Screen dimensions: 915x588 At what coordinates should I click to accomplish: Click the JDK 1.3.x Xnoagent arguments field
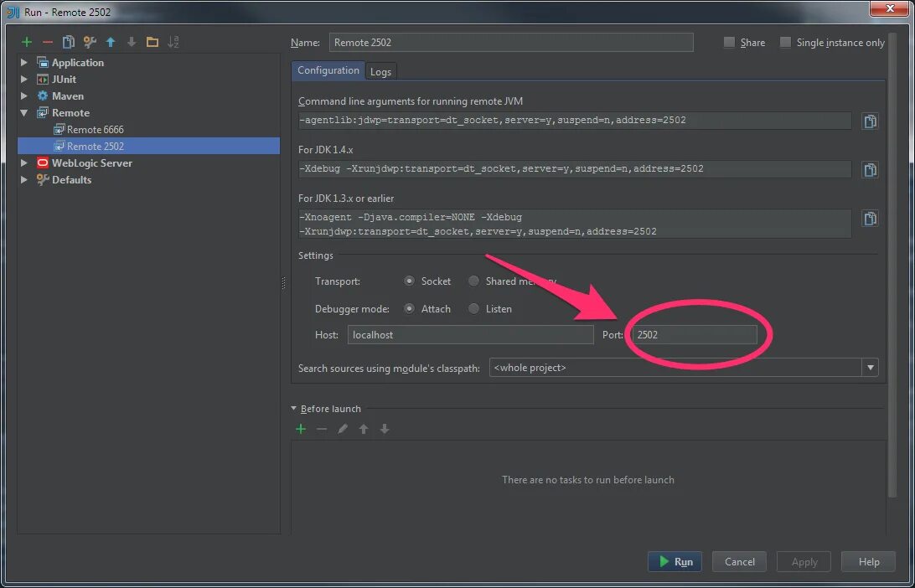(x=575, y=224)
